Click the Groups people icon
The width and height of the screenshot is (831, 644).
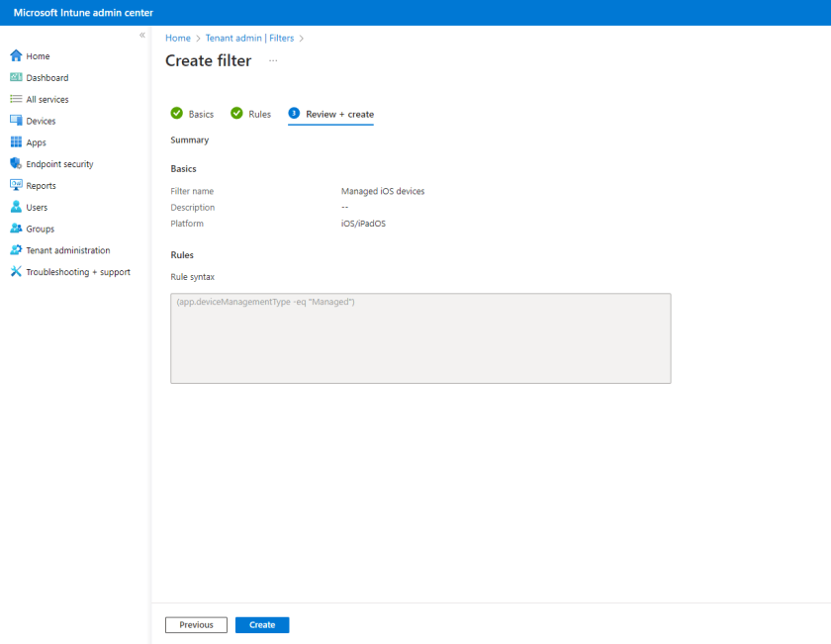click(x=16, y=229)
